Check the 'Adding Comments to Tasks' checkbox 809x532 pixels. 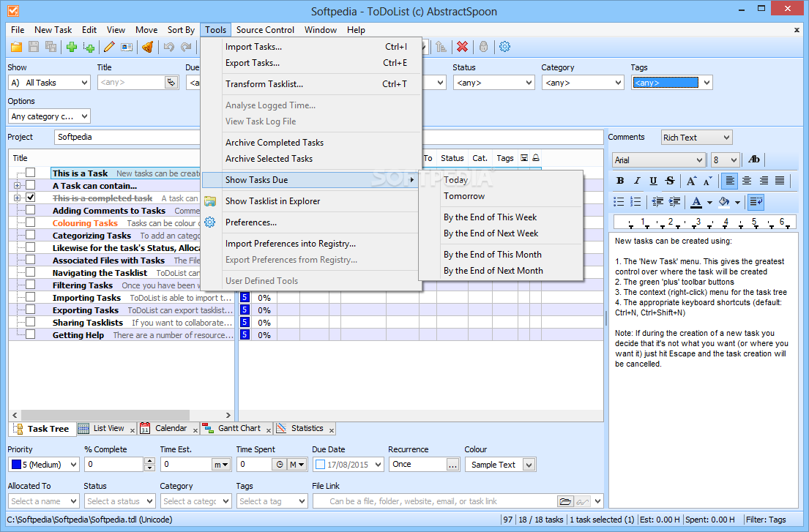coord(31,210)
